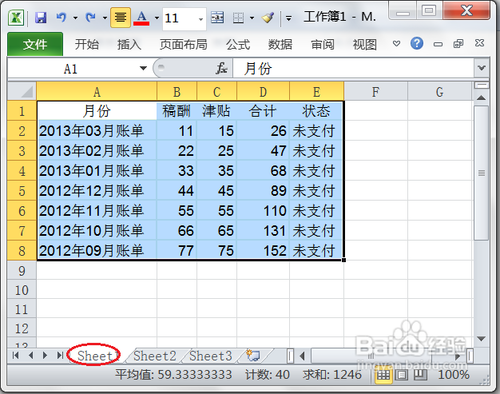Select column G header
The image size is (500, 394).
[x=440, y=92]
